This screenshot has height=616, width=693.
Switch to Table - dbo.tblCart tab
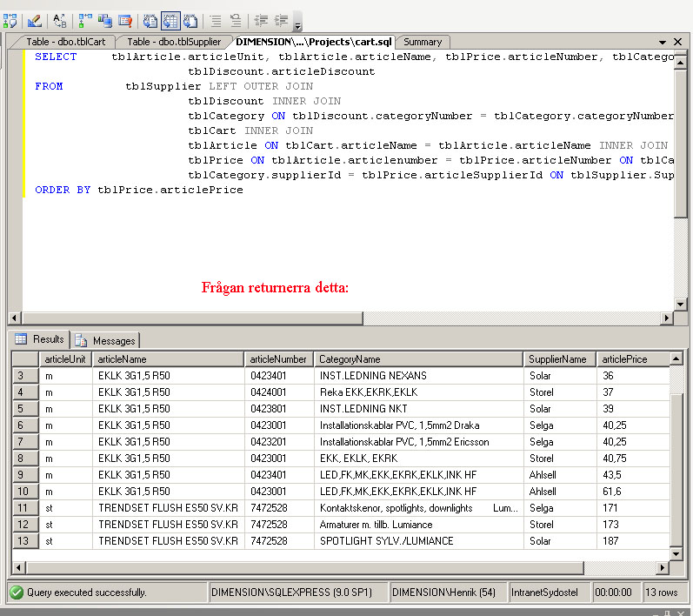pyautogui.click(x=65, y=42)
